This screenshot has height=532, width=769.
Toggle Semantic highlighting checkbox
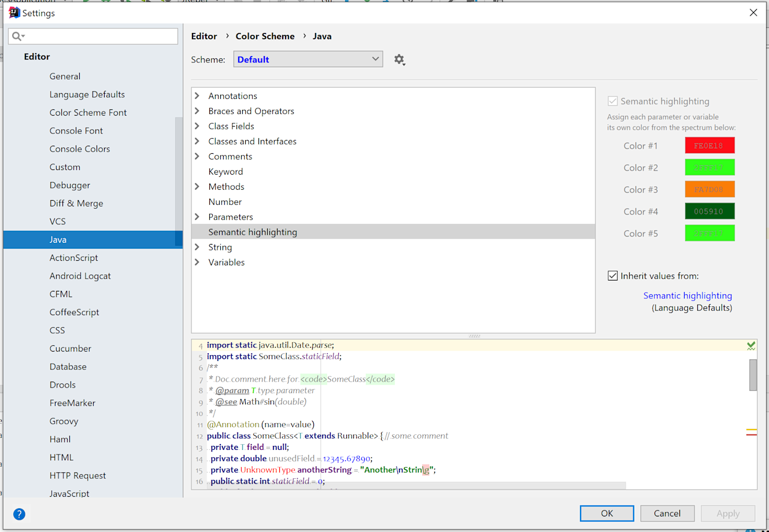tap(613, 101)
